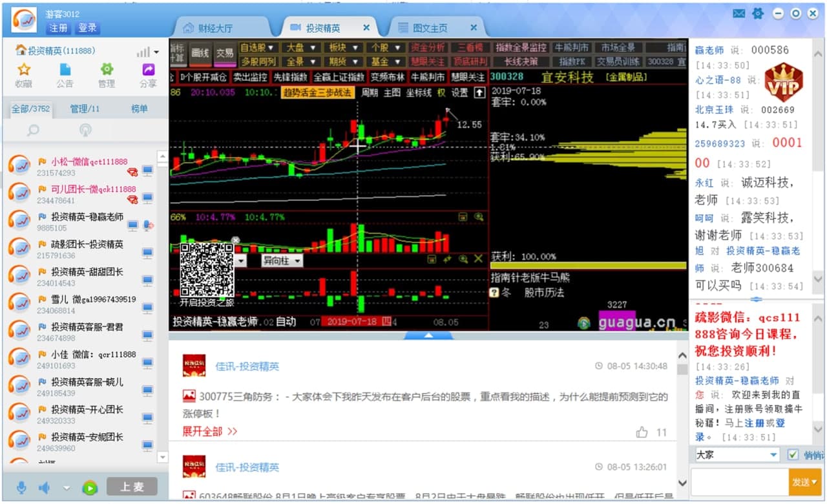Viewport: 827px width, 504px height.
Task: Click the 上麦 button
Action: [132, 487]
